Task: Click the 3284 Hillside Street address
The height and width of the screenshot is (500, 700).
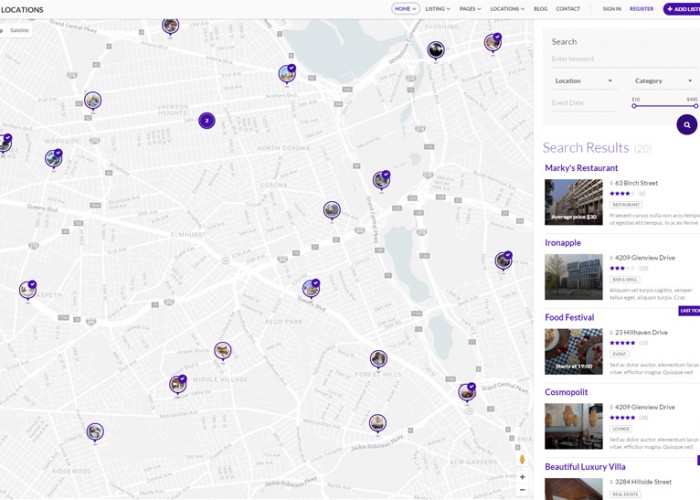Action: click(643, 482)
